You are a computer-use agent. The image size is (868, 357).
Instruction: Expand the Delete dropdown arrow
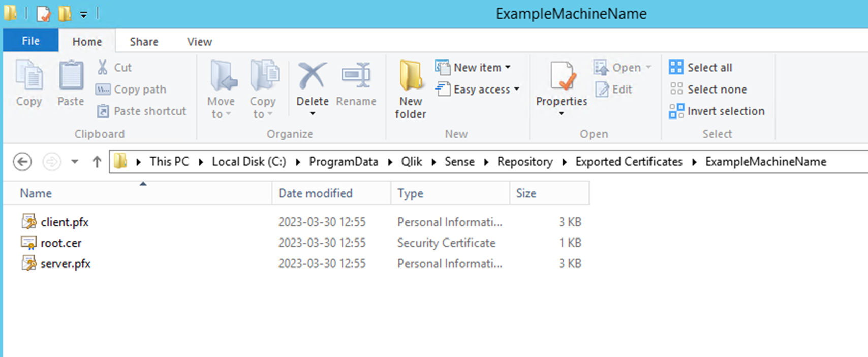click(x=312, y=114)
